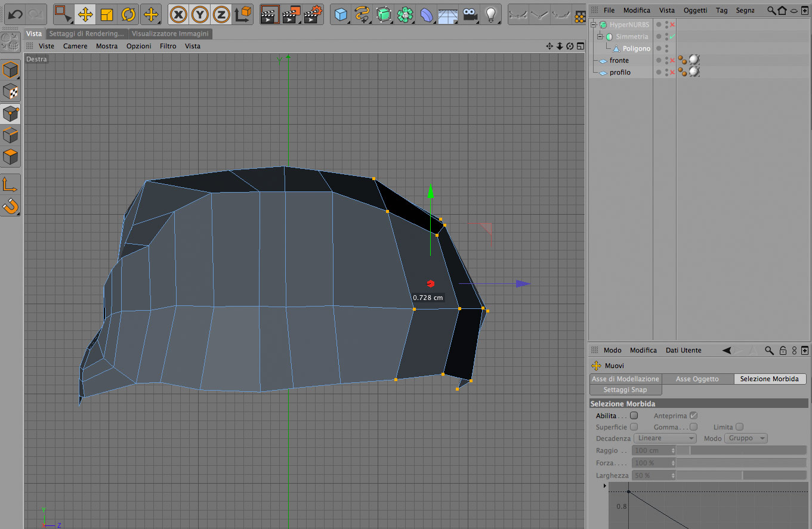Image resolution: width=812 pixels, height=529 pixels.
Task: Enable the Abilita checkbox
Action: [x=634, y=416]
